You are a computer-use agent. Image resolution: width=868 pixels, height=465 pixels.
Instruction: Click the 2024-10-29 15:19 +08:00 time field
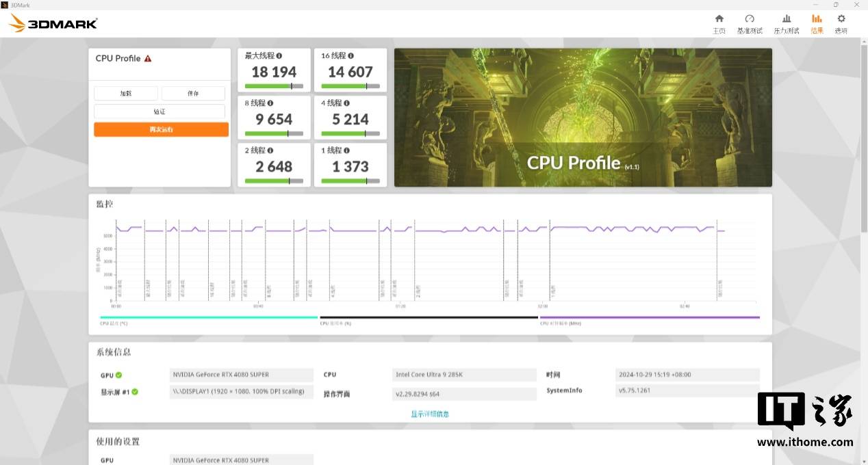coord(687,375)
